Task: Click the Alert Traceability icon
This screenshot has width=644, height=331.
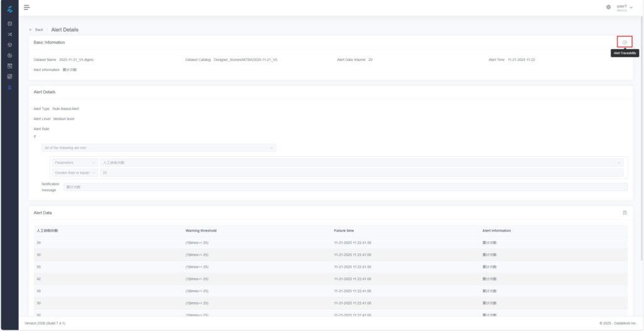Action: pyautogui.click(x=625, y=42)
